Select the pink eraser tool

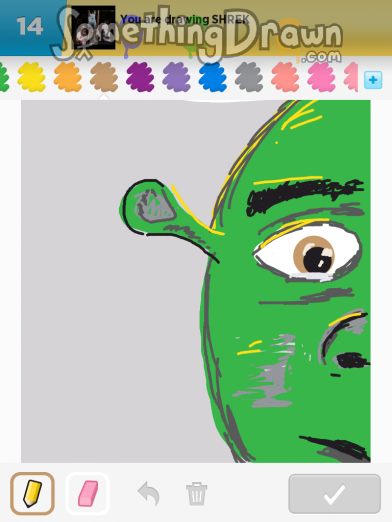(88, 493)
